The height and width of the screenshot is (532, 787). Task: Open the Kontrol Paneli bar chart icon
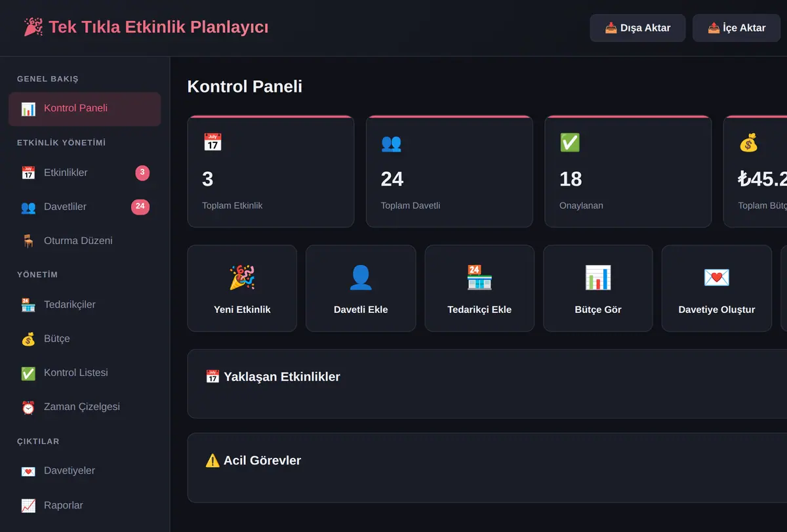[x=28, y=109]
